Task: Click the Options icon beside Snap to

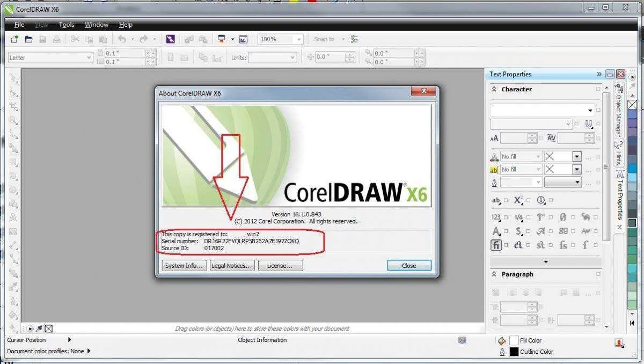Action: coord(354,39)
